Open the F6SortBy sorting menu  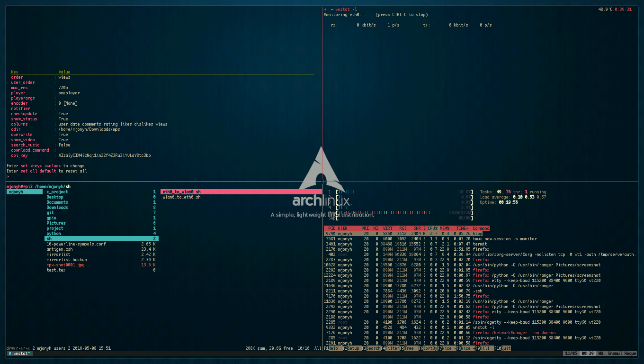(429, 348)
